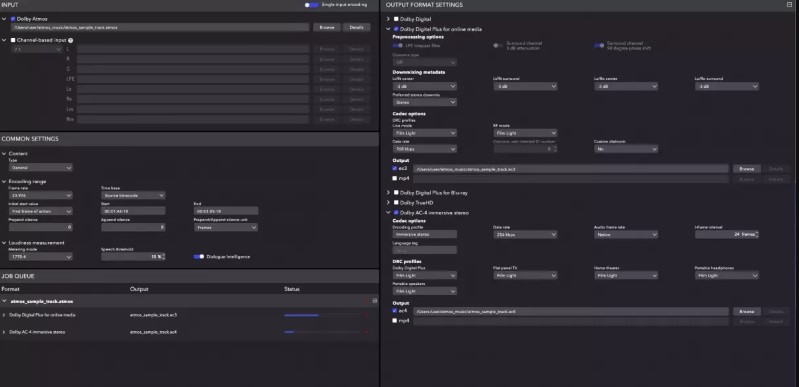Open the Metering mode dropdown
The height and width of the screenshot is (387, 799).
40,256
